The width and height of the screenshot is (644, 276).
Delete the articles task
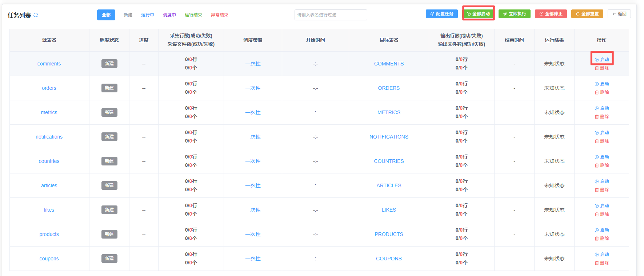point(602,190)
